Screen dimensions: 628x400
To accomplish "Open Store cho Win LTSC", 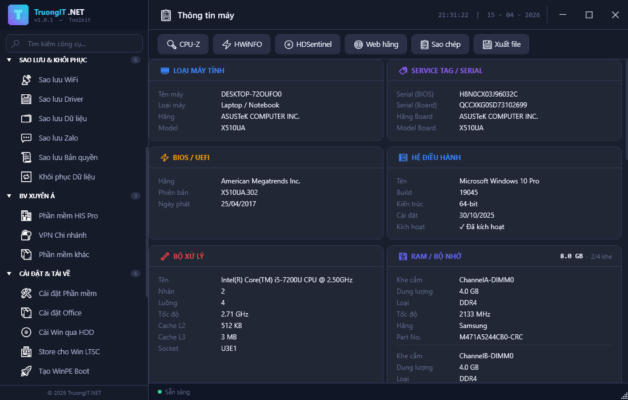I will click(70, 351).
